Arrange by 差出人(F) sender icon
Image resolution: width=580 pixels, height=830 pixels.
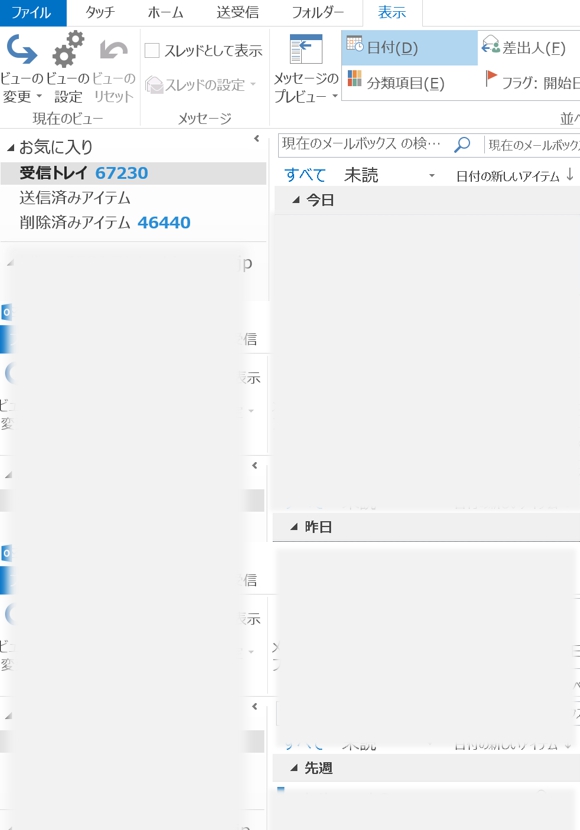491,45
